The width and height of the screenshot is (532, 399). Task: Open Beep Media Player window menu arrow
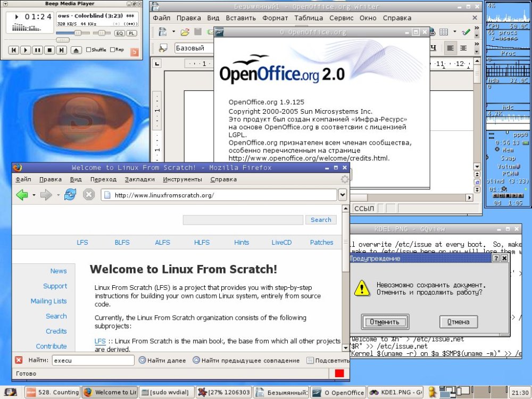[5, 4]
